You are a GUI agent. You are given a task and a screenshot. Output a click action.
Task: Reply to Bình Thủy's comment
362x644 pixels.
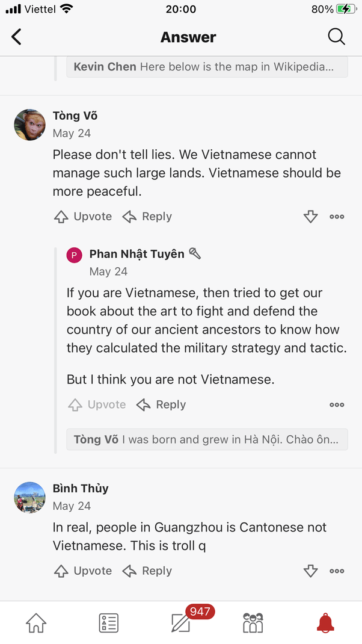[x=147, y=571]
